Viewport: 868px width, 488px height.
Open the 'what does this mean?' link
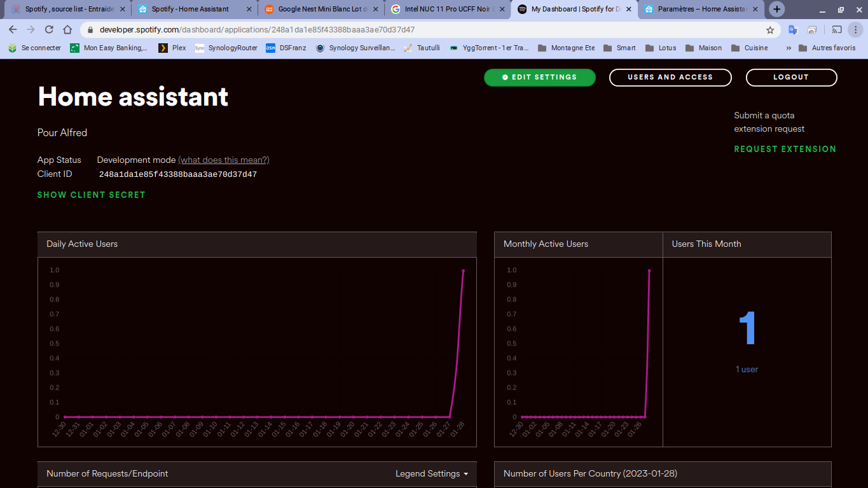pos(224,160)
